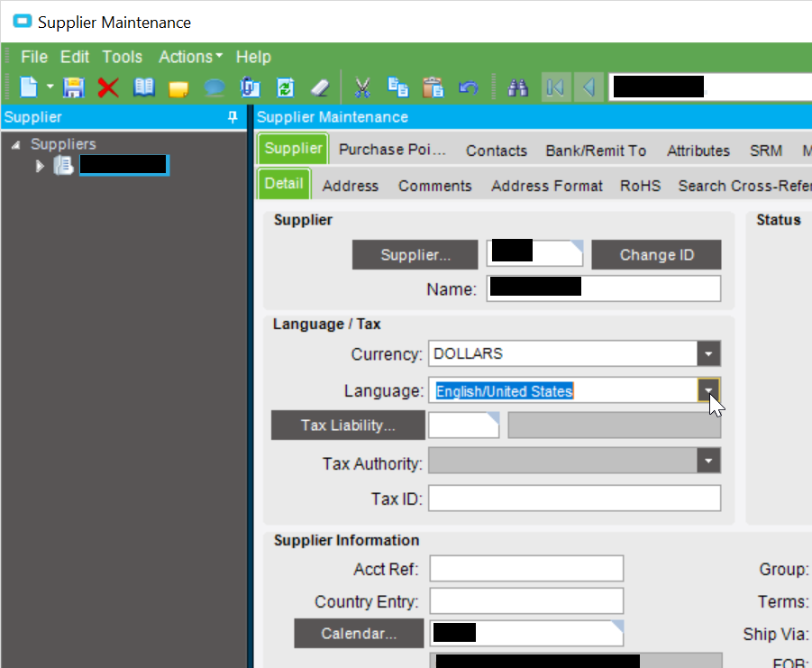Image resolution: width=812 pixels, height=668 pixels.
Task: Click the paperclip Attachments icon
Action: [250, 87]
